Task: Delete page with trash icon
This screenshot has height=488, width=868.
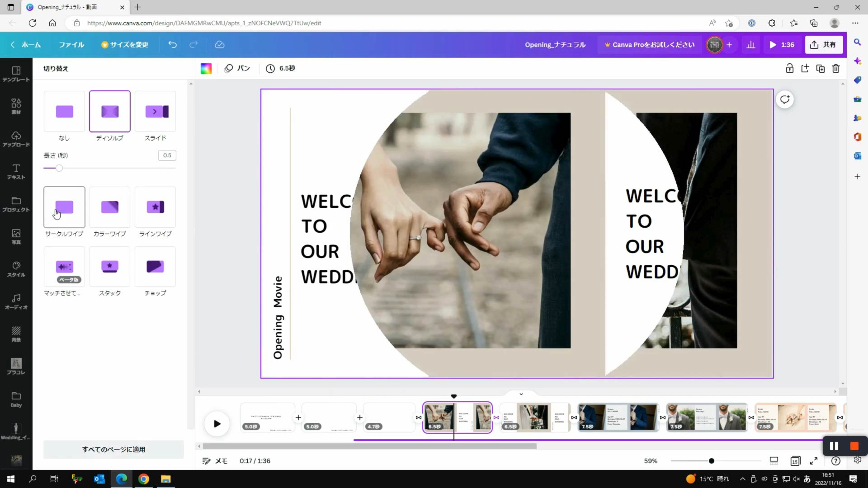Action: 836,68
